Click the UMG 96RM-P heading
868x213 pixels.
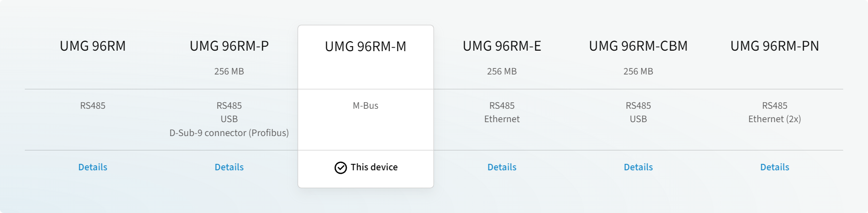(x=229, y=46)
